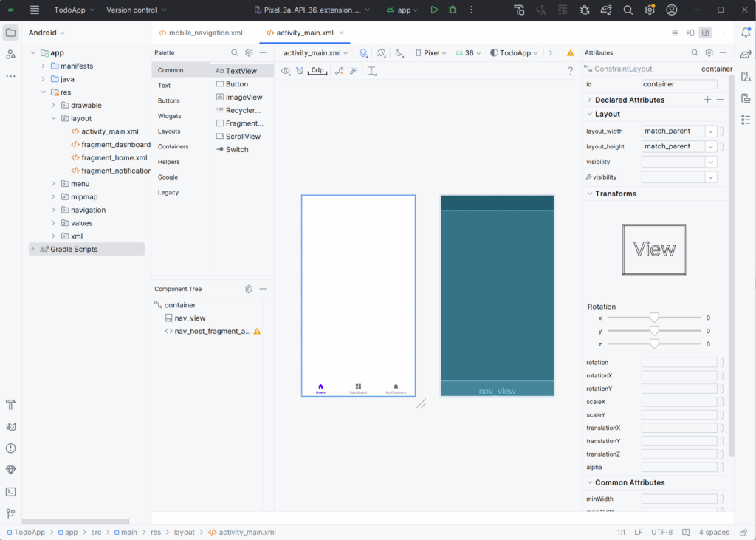The image size is (756, 540).
Task: Toggle autoconnect to parent magnet icon
Action: pos(300,71)
